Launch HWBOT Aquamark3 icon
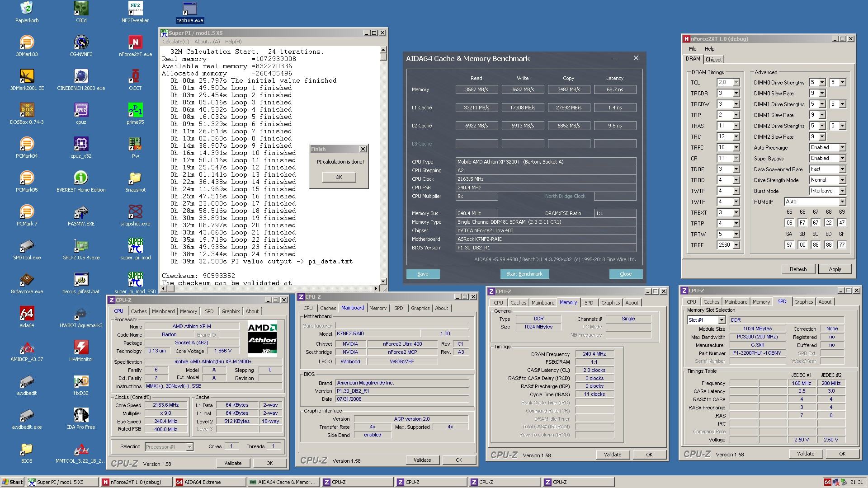This screenshot has height=488, width=868. click(81, 317)
